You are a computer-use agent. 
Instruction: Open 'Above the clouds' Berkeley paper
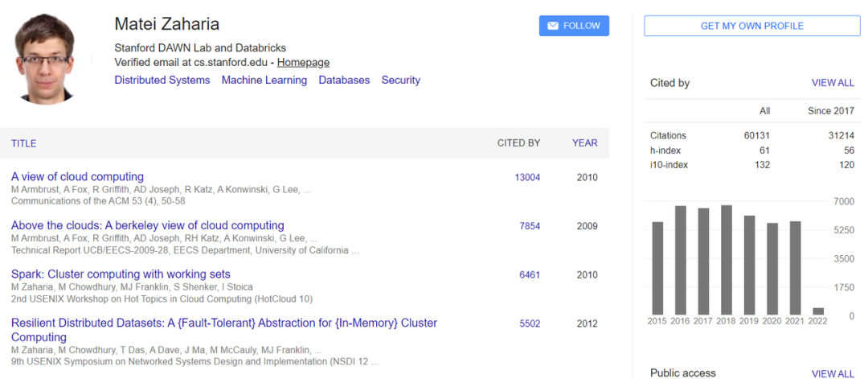(x=147, y=226)
